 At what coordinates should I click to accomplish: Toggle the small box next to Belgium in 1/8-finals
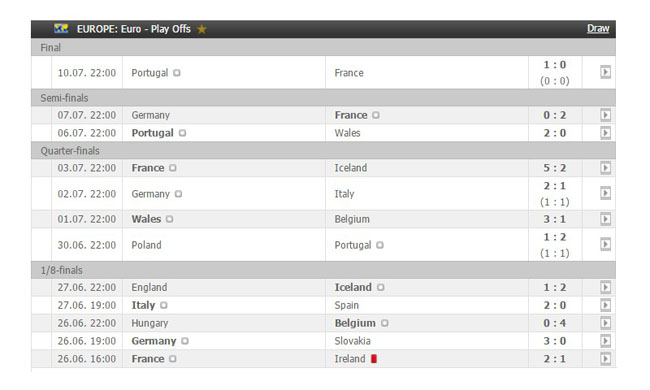pyautogui.click(x=384, y=323)
